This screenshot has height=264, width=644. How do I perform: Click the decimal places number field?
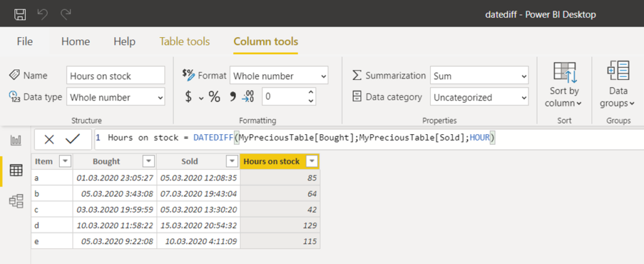click(x=284, y=96)
